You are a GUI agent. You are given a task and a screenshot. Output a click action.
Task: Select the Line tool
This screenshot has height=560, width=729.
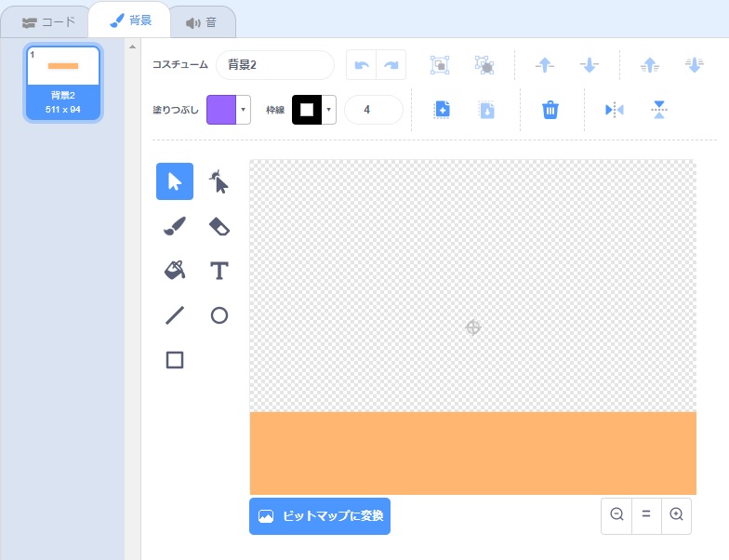coord(175,315)
